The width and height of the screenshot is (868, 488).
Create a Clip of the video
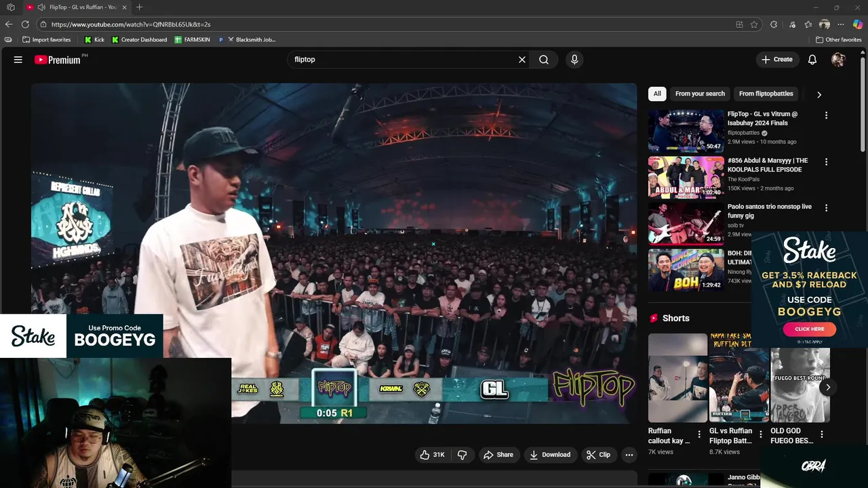click(x=598, y=455)
